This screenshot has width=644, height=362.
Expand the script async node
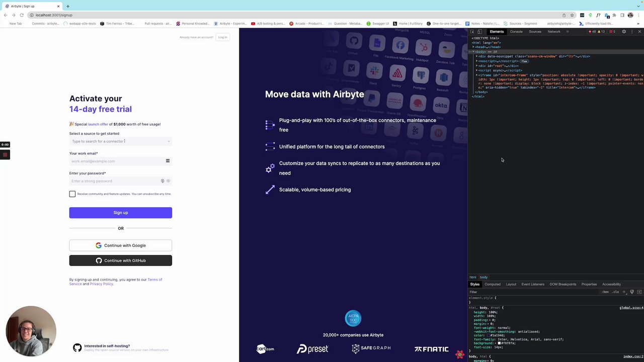[476, 70]
